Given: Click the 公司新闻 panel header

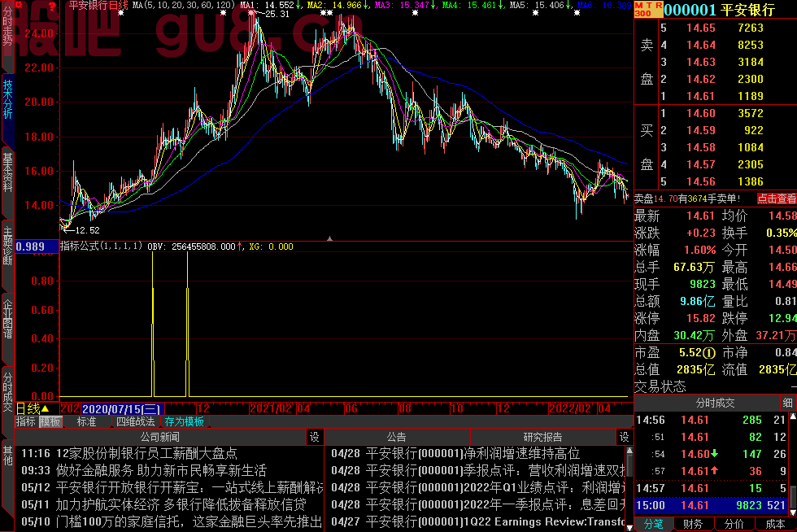Looking at the screenshot, I should (x=159, y=437).
